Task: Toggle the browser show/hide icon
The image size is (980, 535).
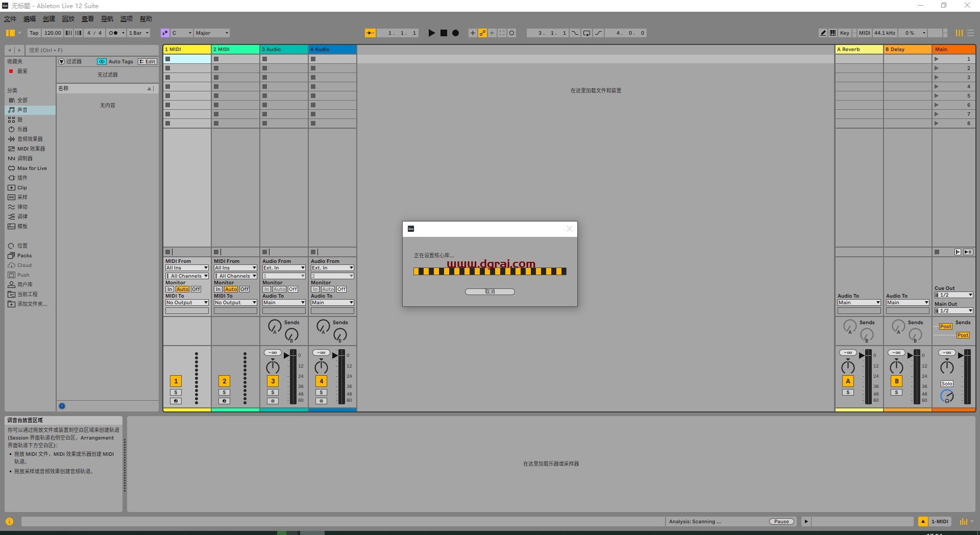Action: tap(10, 33)
